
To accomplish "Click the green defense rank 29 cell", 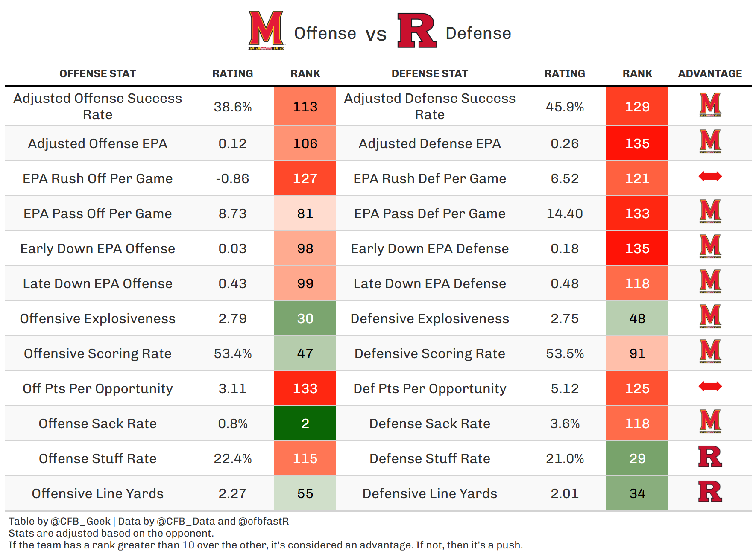I will pyautogui.click(x=637, y=458).
